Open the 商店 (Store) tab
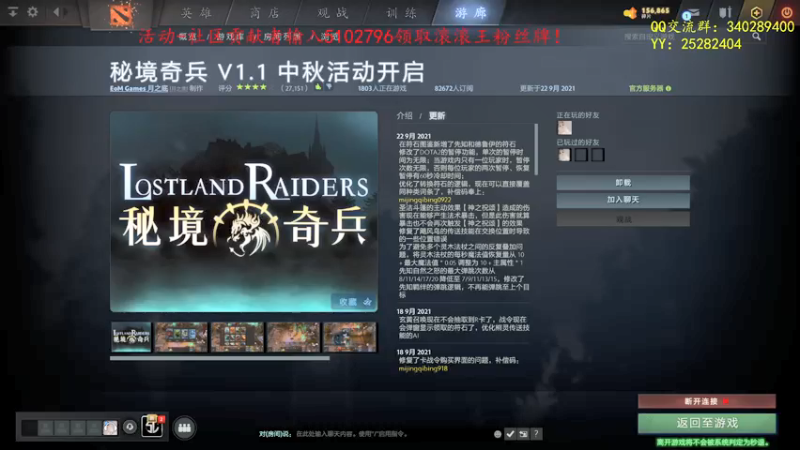Screen dimensions: 800x450 265,13
